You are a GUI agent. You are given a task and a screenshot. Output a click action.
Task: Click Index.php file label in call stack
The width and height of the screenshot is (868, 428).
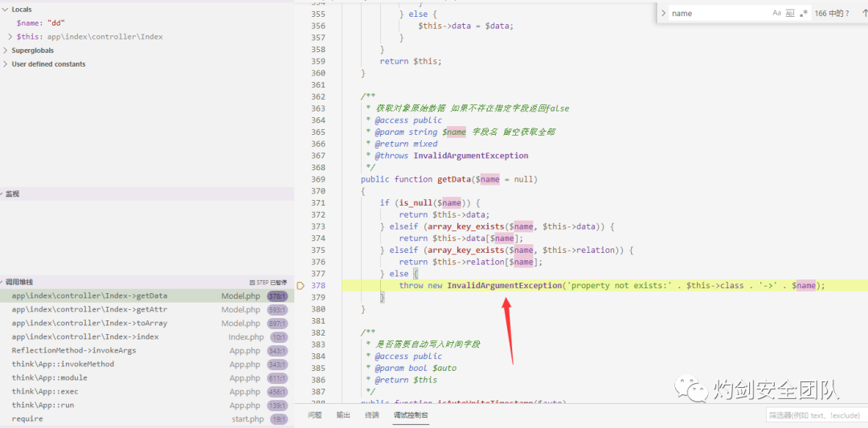pyautogui.click(x=247, y=336)
